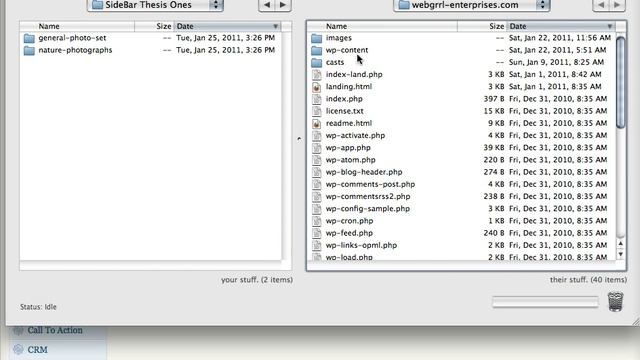
Task: Click the wp-links-opml.php file icon
Action: 316,245
